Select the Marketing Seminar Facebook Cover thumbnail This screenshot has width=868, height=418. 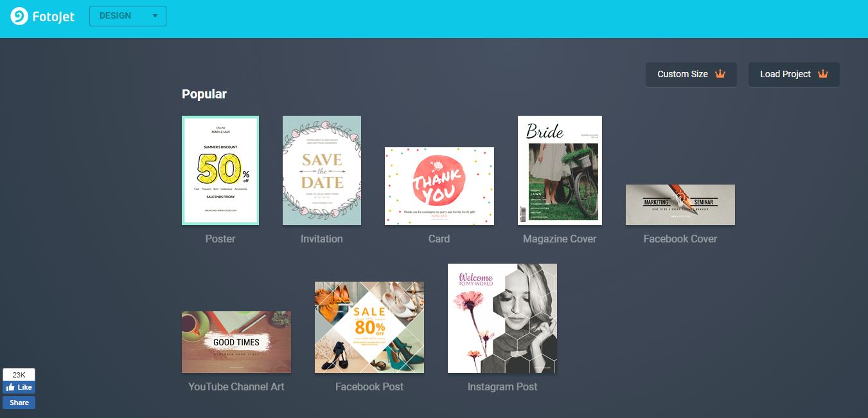[x=680, y=204]
